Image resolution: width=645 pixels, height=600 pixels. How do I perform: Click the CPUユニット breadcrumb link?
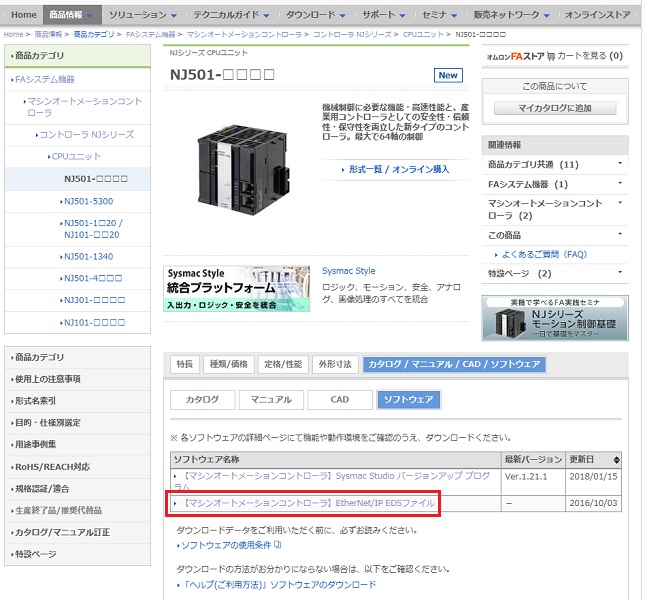tap(423, 34)
